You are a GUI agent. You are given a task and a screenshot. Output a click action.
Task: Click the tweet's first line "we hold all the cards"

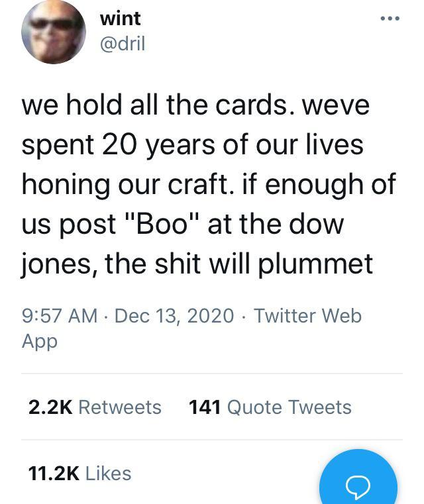(195, 105)
